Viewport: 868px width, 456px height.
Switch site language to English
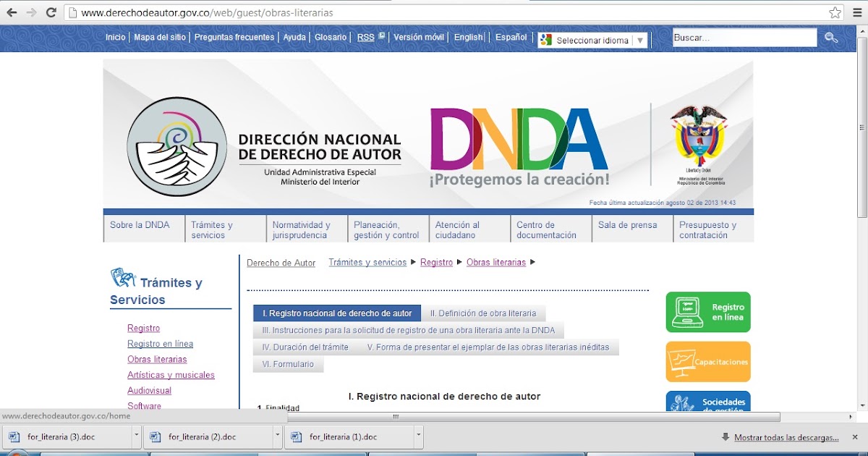click(469, 37)
